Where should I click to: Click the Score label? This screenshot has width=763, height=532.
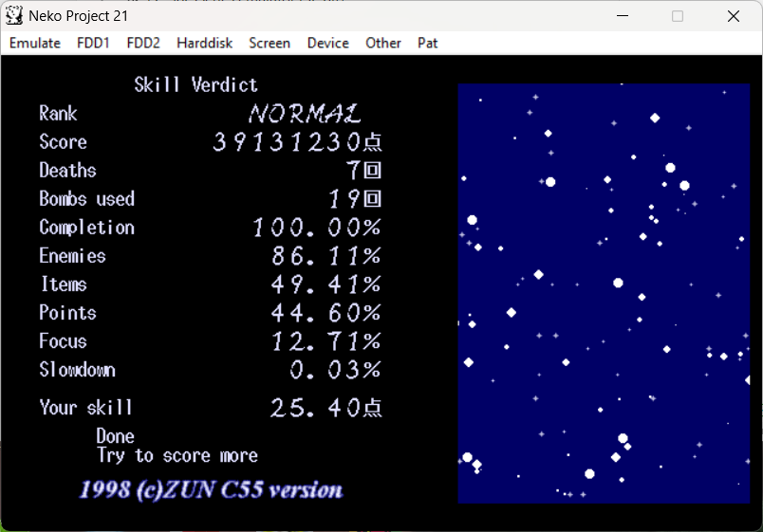[x=63, y=142]
